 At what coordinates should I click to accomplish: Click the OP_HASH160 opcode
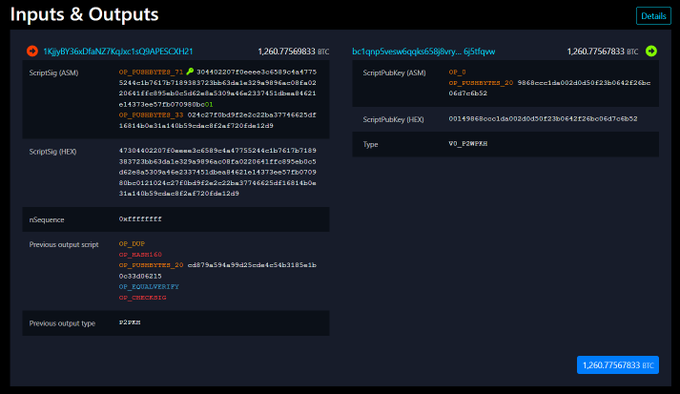point(140,254)
